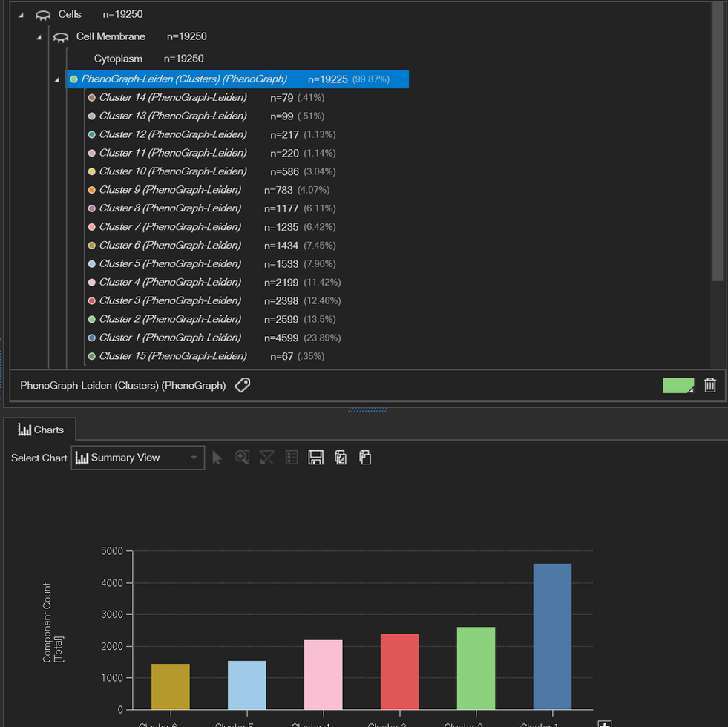Select the Cluster 2 (PhenoGraph-Leiden) row
This screenshot has height=727, width=728.
click(x=211, y=320)
